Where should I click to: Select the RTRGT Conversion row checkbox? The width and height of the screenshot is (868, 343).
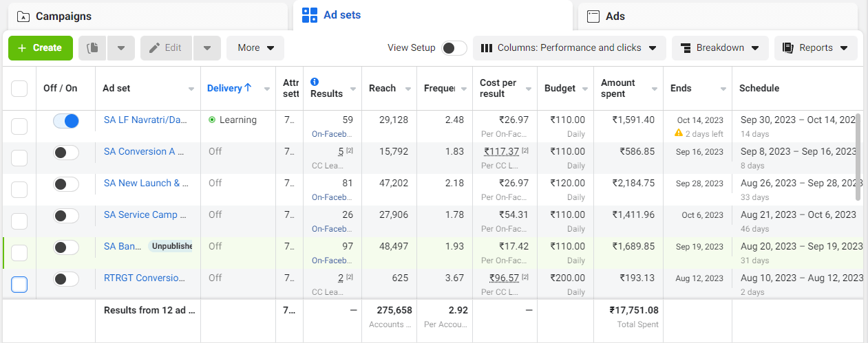[x=19, y=284]
